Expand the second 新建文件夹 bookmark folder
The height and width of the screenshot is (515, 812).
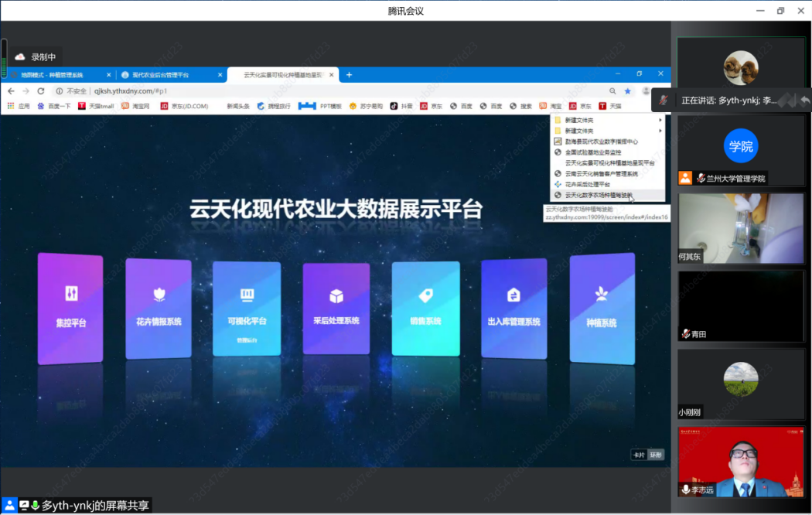coord(607,131)
